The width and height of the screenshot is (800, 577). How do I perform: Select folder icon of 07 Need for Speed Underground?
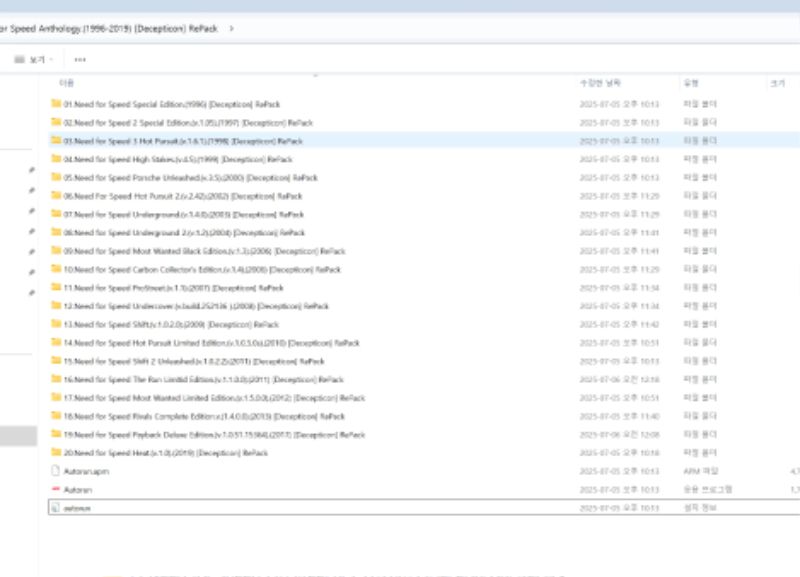[56, 214]
